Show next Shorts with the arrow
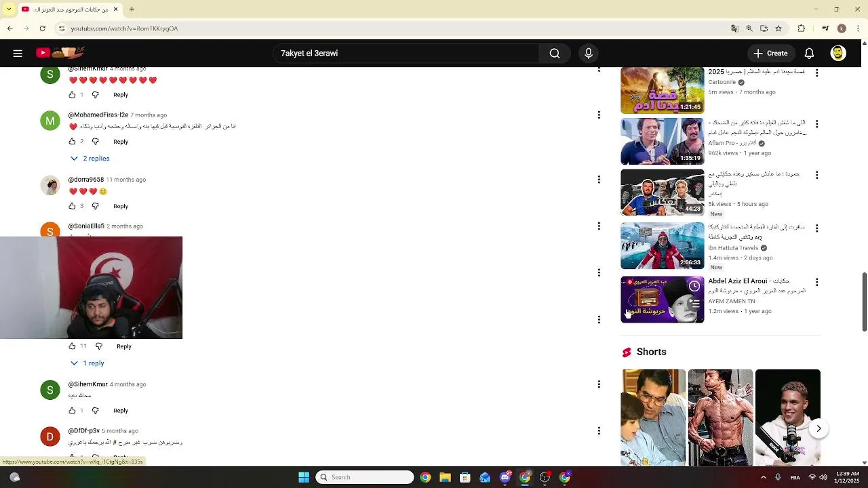Viewport: 868px width, 488px height. pyautogui.click(x=818, y=428)
